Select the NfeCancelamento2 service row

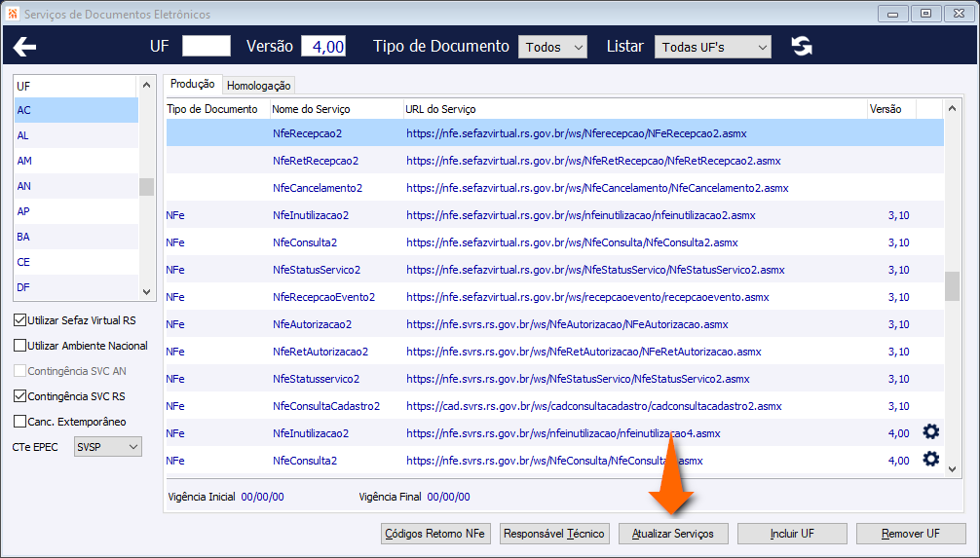555,188
